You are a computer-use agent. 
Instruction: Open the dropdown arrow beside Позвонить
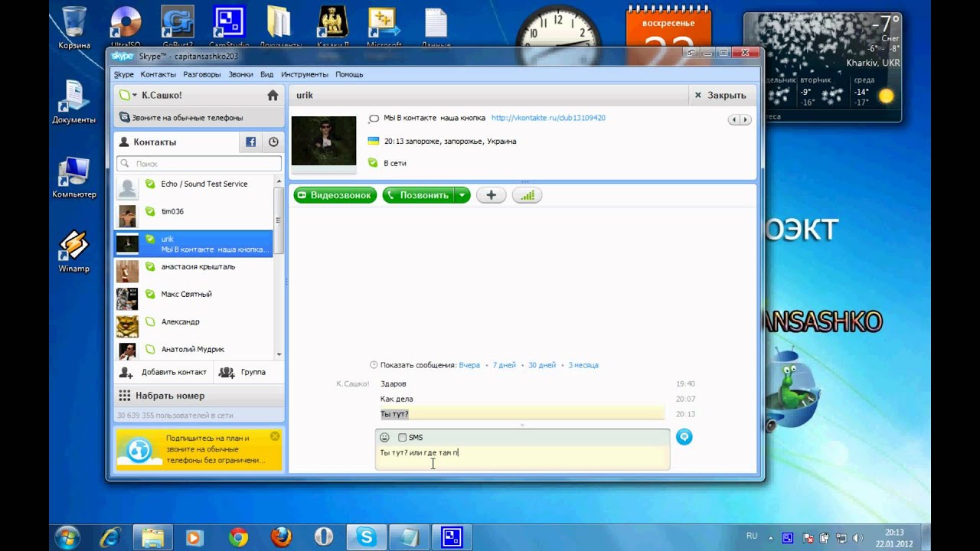(x=462, y=195)
